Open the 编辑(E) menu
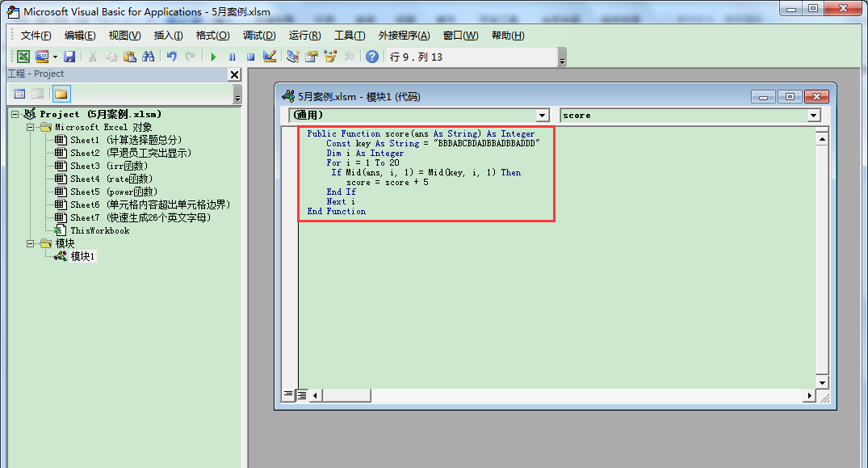The height and width of the screenshot is (468, 868). [x=80, y=36]
